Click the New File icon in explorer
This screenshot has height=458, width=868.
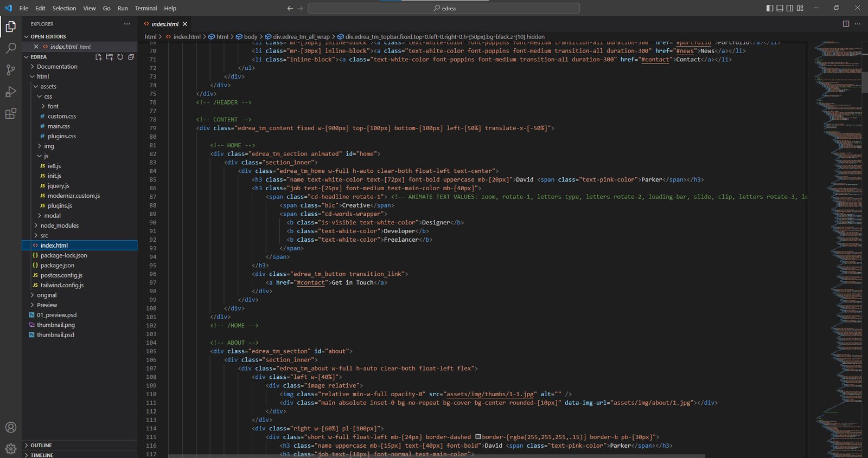point(99,57)
